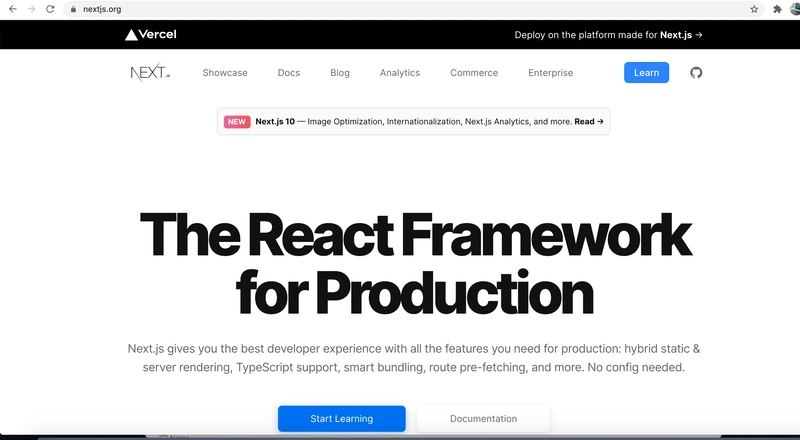
Task: Open the GitHub icon link
Action: click(x=696, y=72)
